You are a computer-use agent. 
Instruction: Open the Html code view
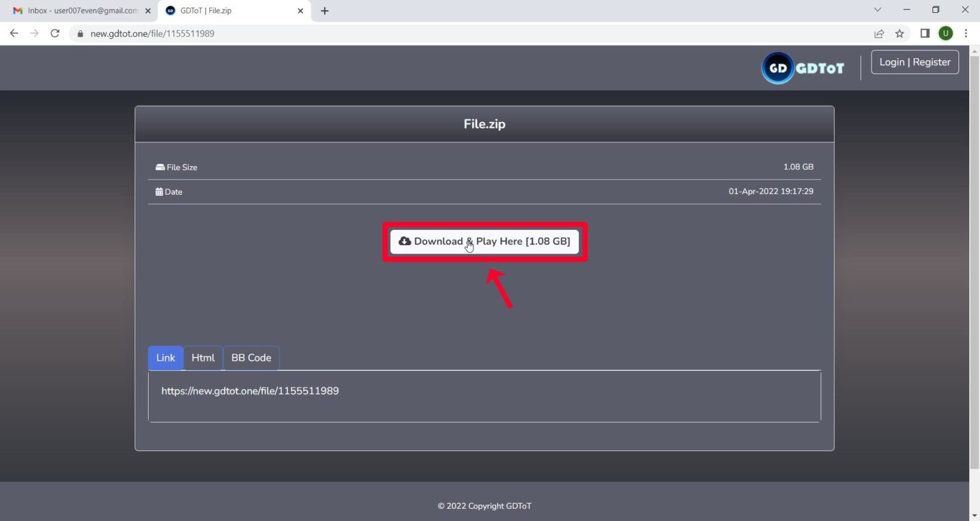pyautogui.click(x=202, y=358)
